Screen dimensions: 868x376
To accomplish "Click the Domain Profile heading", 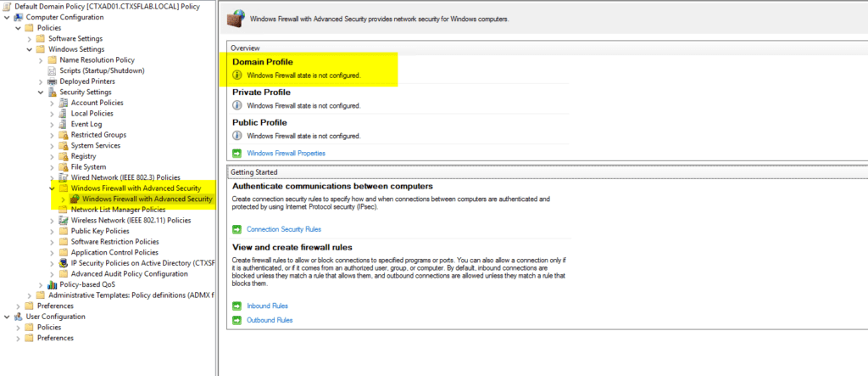I will point(263,62).
